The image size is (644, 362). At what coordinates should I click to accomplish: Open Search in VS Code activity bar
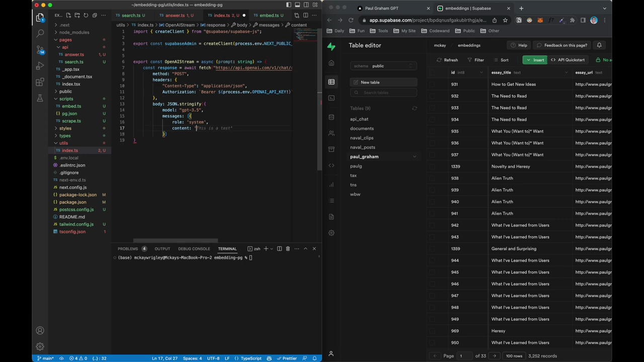click(x=40, y=33)
